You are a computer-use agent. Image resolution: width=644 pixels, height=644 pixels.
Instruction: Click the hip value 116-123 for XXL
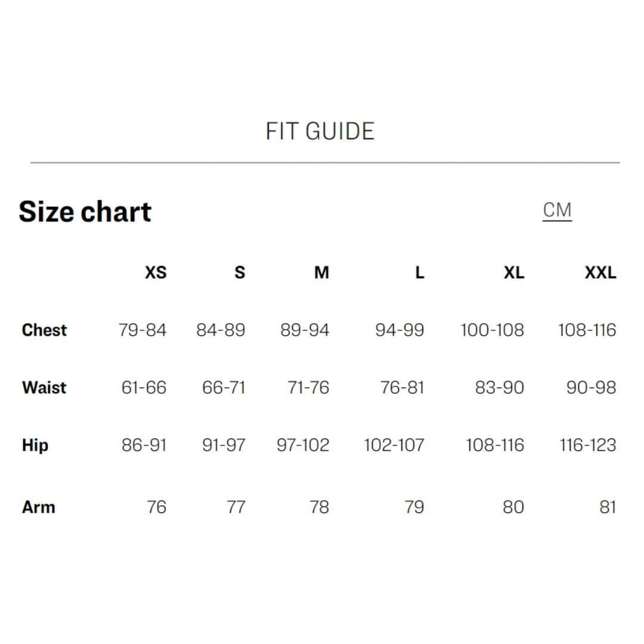[x=587, y=445]
